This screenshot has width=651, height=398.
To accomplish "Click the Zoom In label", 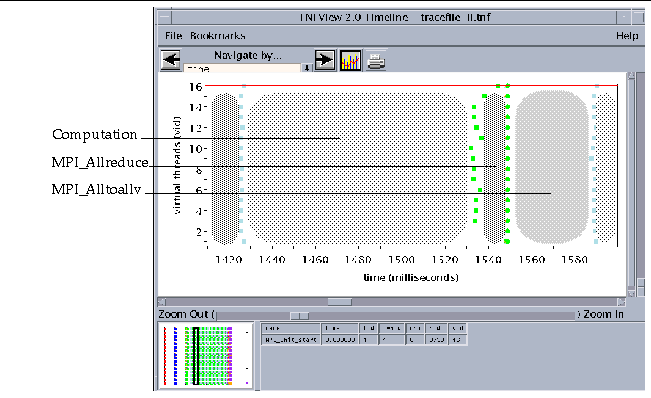I will [603, 314].
